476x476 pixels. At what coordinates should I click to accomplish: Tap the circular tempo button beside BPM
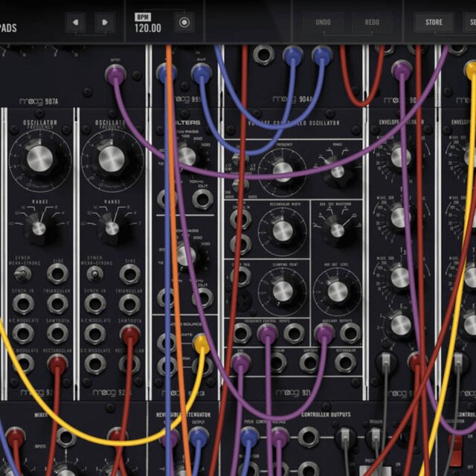coord(184,22)
